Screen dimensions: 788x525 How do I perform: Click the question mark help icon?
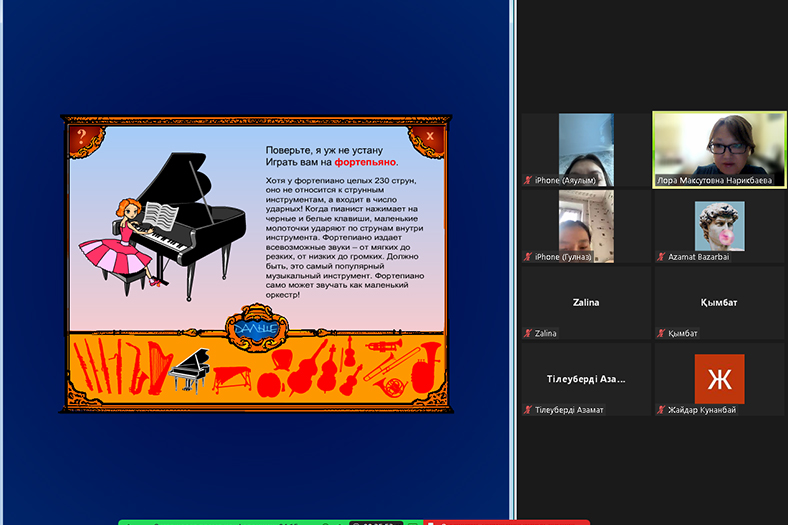tap(82, 137)
